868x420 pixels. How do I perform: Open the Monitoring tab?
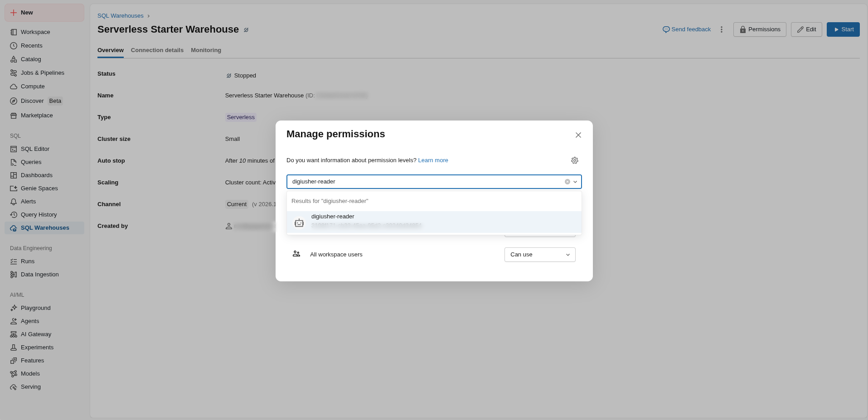206,50
